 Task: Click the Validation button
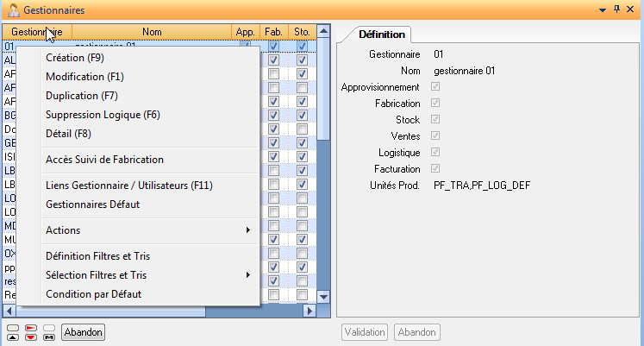364,332
